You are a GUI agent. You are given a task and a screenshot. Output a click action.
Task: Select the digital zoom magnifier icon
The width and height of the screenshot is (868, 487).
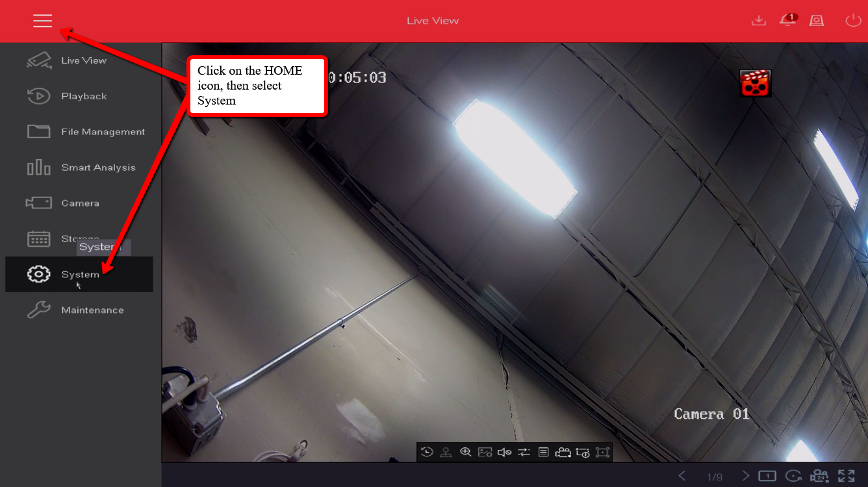(465, 453)
